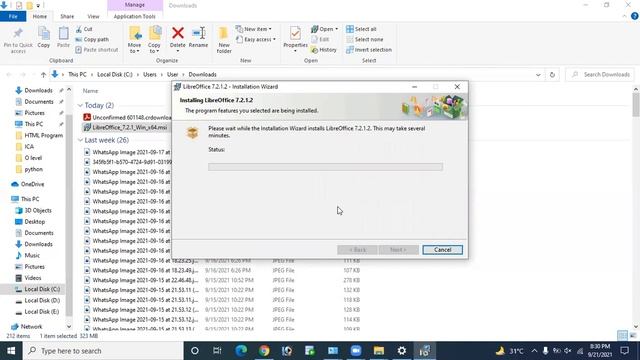Click Cut in Clipboard group
The width and height of the screenshot is (640, 360).
(x=84, y=29)
